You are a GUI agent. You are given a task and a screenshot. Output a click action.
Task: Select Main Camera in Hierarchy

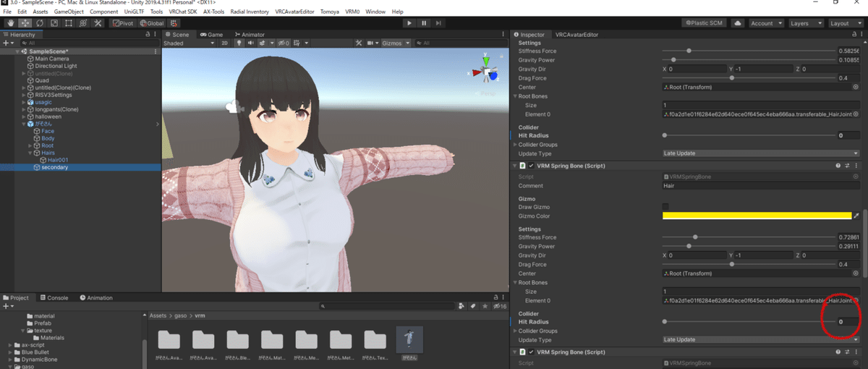[51, 59]
